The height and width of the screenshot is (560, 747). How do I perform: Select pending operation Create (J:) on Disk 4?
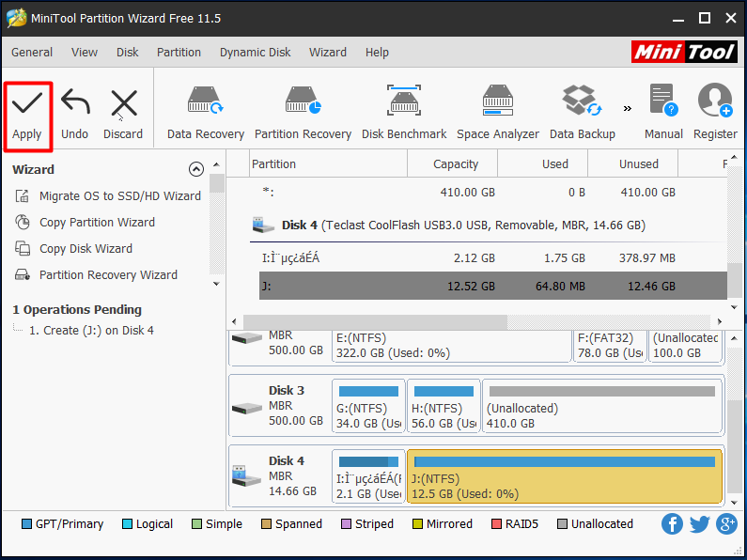pos(91,330)
